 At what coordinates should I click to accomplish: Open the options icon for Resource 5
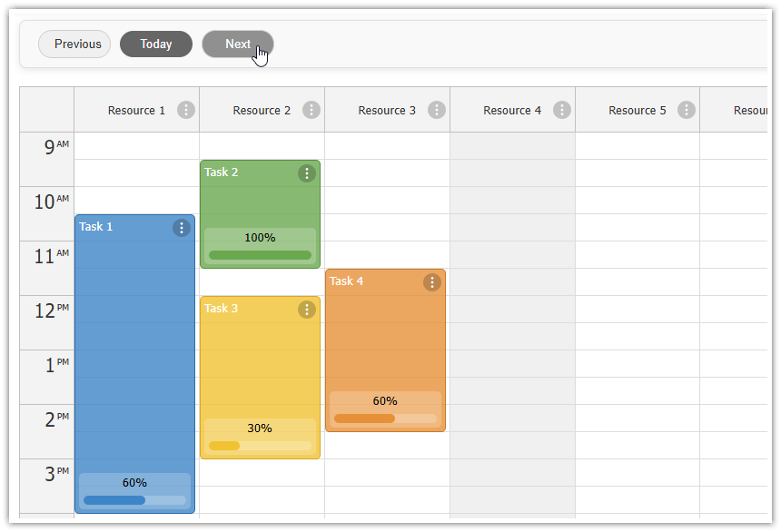coord(687,110)
